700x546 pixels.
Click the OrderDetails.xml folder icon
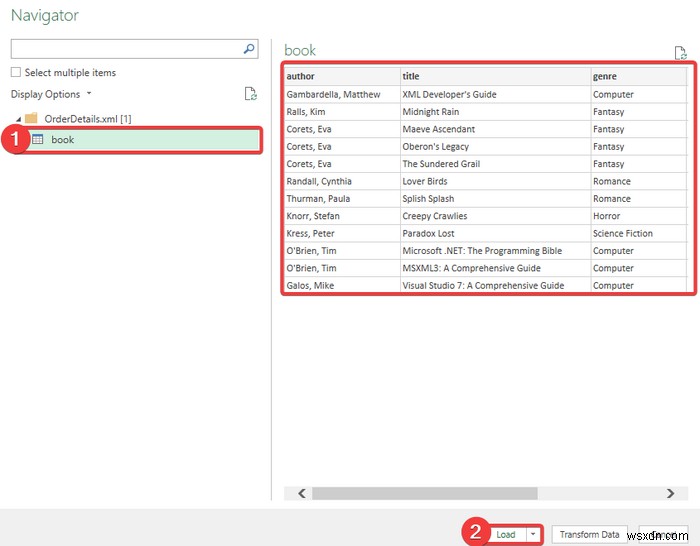tap(31, 118)
